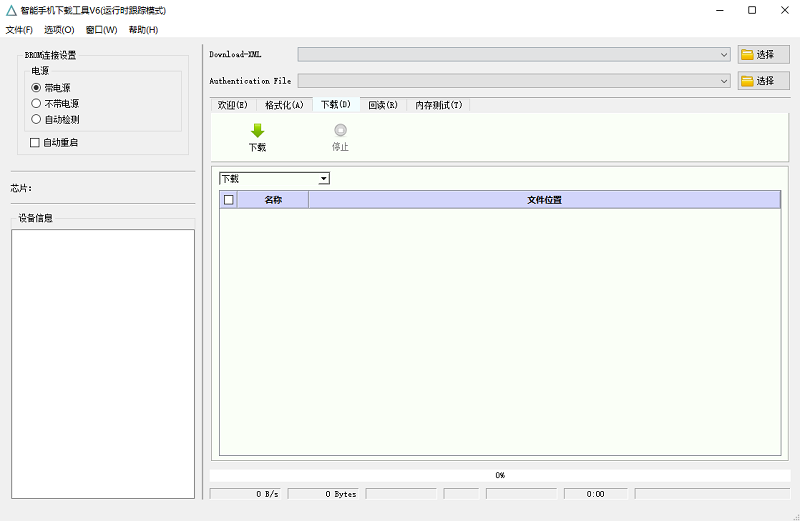Viewport: 800px width, 521px height.
Task: Switch to the 格式化(A) tab
Action: tap(284, 105)
